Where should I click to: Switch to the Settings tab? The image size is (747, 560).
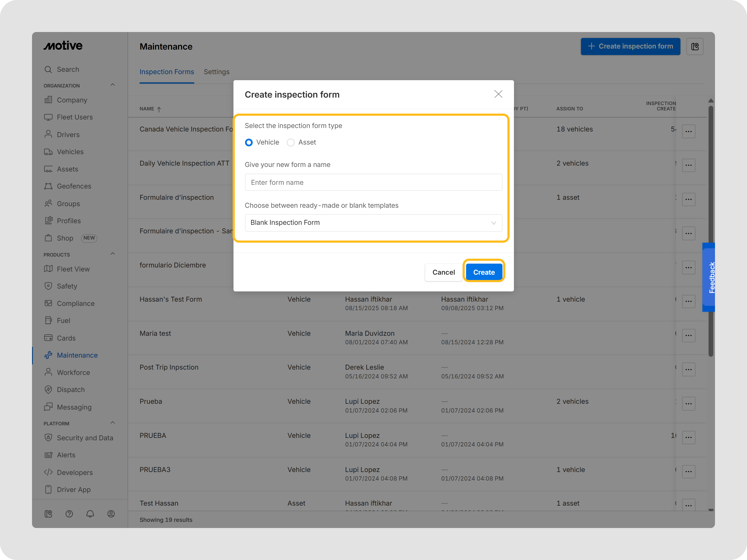[216, 72]
